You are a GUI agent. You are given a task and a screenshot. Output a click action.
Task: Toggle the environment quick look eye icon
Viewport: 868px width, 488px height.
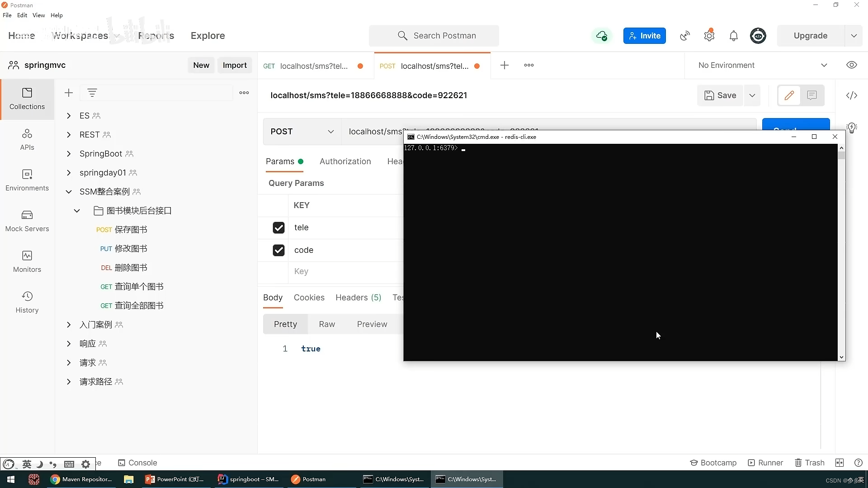(x=852, y=65)
